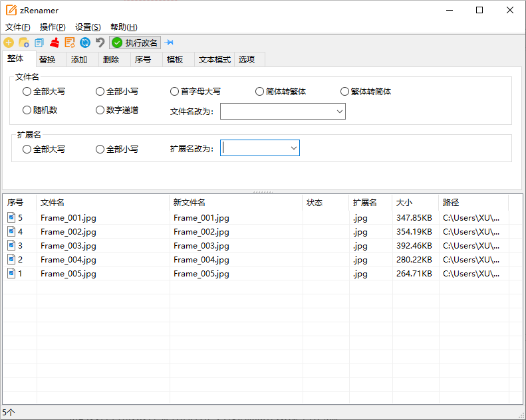Click the blue pin window icon
This screenshot has width=526, height=420.
click(x=169, y=43)
